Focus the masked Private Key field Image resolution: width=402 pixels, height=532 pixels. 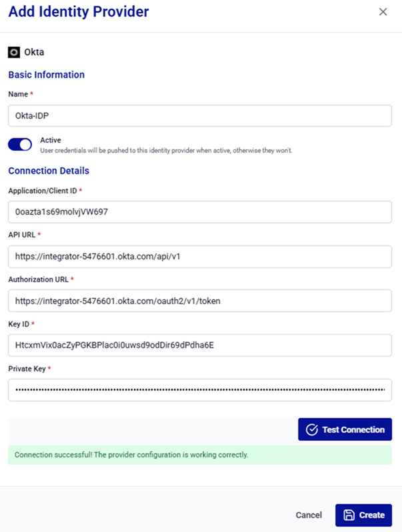pyautogui.click(x=200, y=390)
